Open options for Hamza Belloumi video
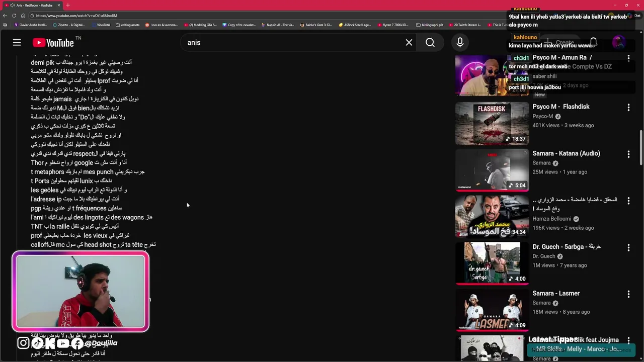 point(628,201)
